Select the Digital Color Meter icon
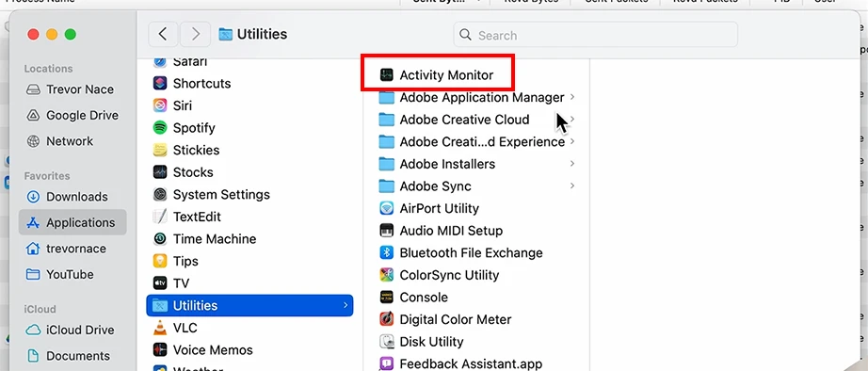The image size is (868, 371). [x=386, y=319]
